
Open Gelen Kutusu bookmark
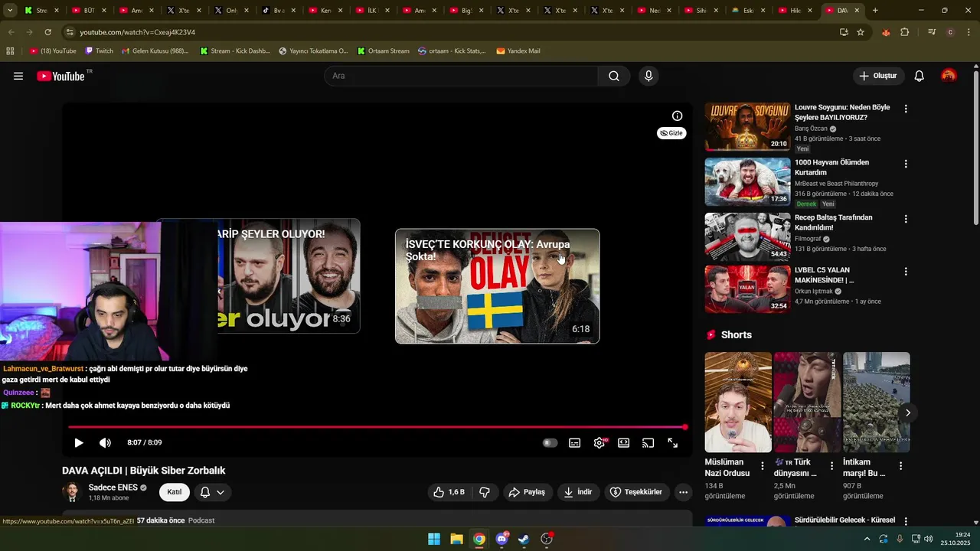pyautogui.click(x=155, y=51)
